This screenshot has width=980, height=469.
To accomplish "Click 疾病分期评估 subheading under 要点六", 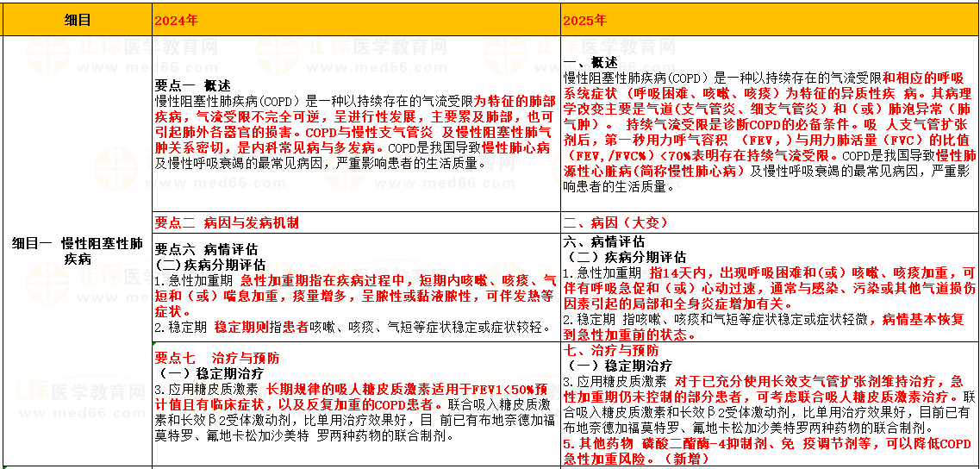I will (210, 265).
